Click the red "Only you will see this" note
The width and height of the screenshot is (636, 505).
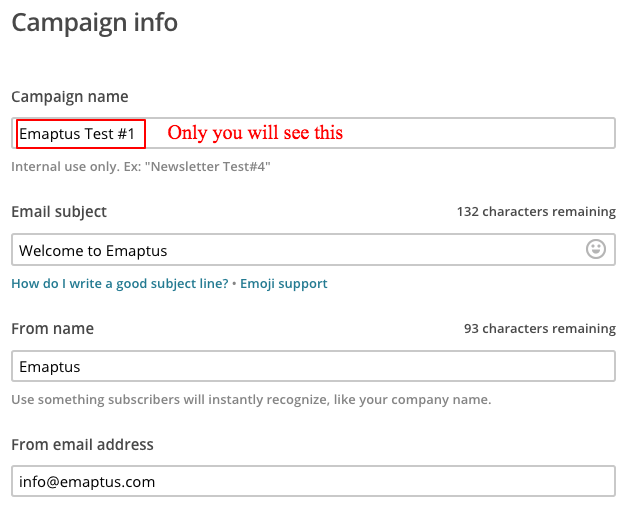point(255,133)
